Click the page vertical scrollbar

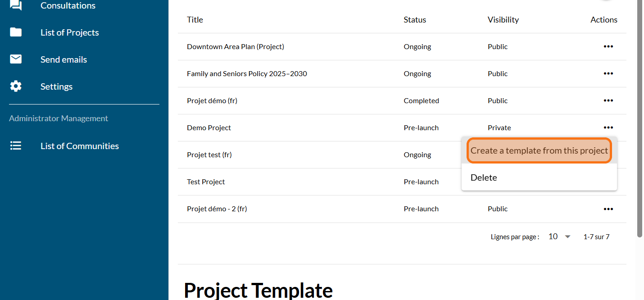[640, 117]
